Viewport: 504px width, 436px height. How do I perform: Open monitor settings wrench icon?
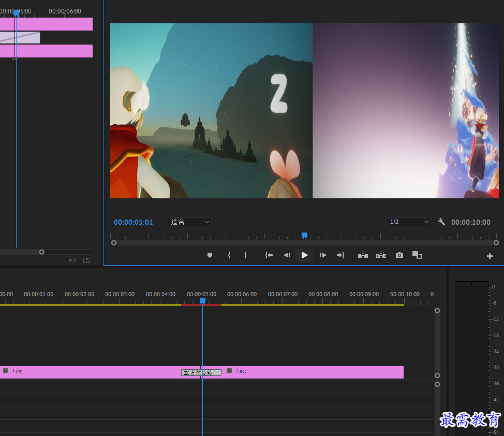(441, 222)
